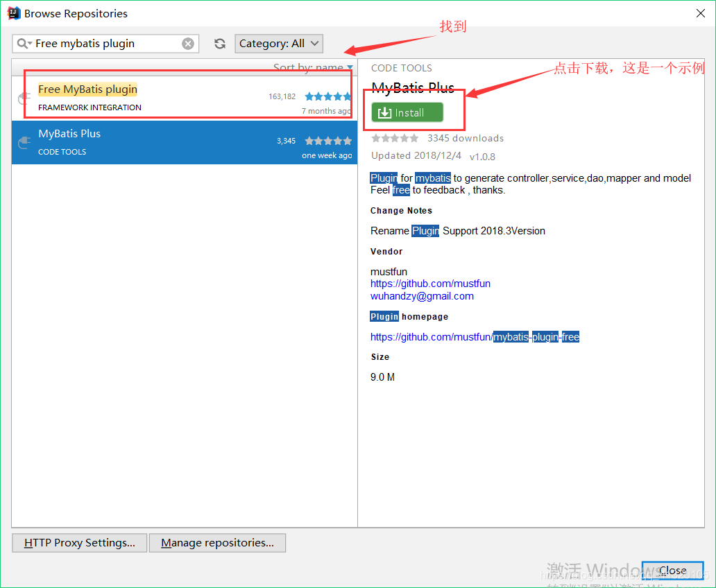
Task: Open the Category: All dropdown
Action: coord(278,44)
